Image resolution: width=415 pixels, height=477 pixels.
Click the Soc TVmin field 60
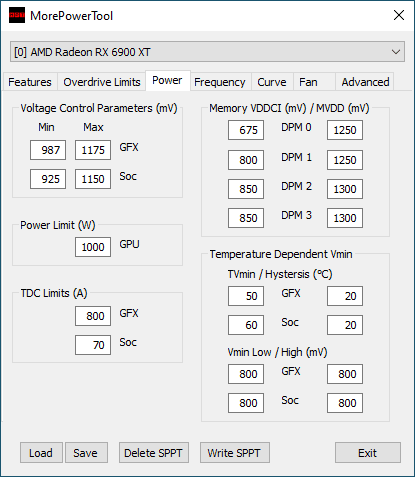tap(246, 325)
